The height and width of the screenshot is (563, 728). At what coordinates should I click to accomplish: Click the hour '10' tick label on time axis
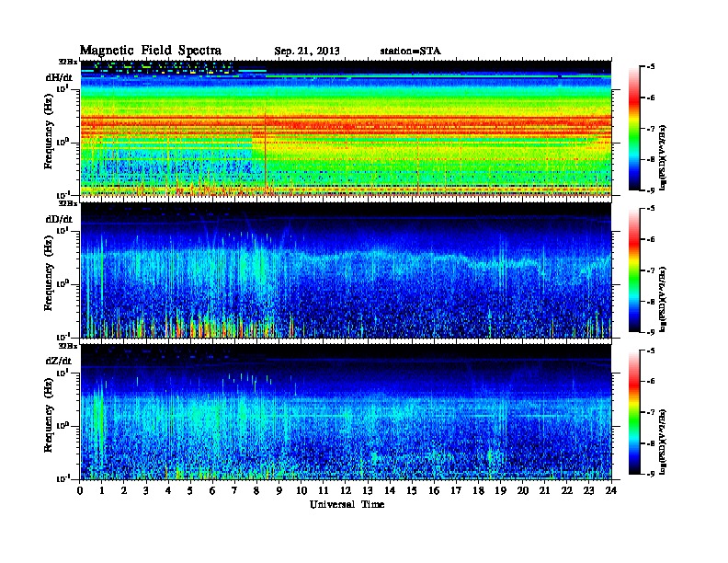tap(301, 490)
